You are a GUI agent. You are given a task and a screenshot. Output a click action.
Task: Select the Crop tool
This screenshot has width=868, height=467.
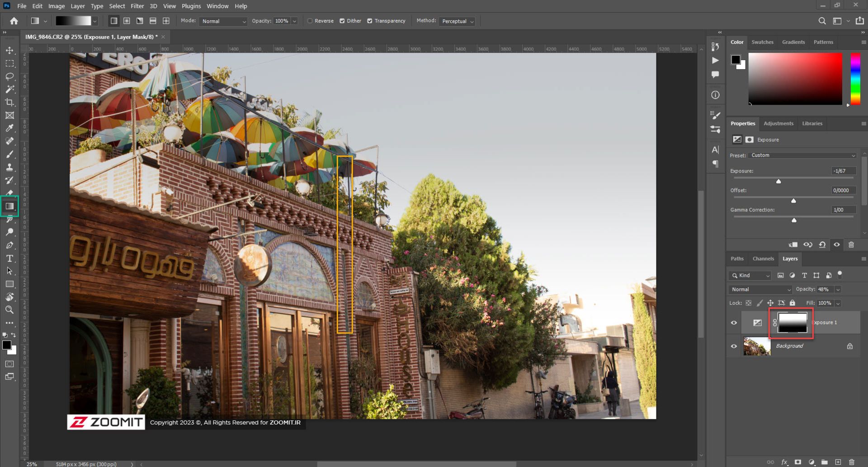[x=9, y=103]
